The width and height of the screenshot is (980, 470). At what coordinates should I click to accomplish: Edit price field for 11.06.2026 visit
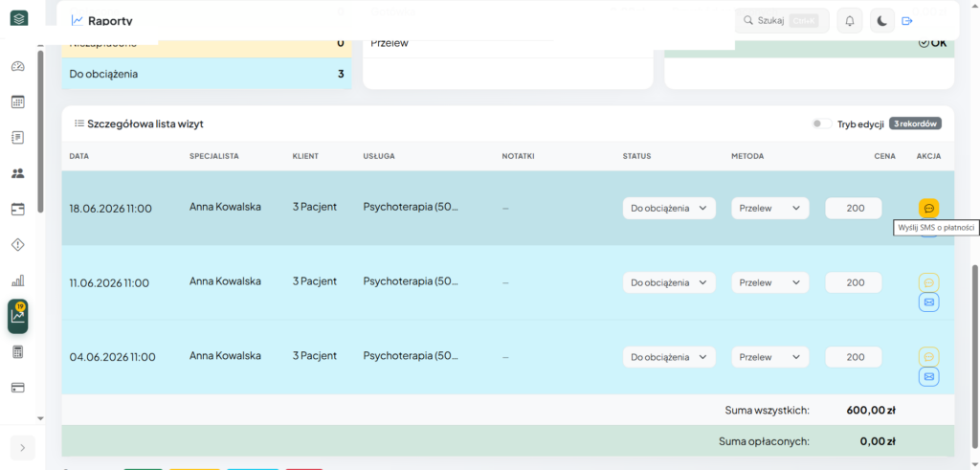click(854, 282)
